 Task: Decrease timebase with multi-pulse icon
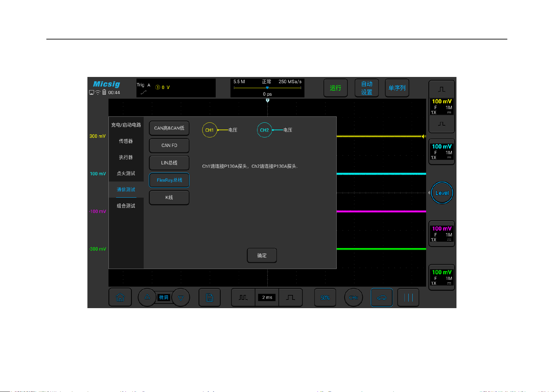click(243, 297)
